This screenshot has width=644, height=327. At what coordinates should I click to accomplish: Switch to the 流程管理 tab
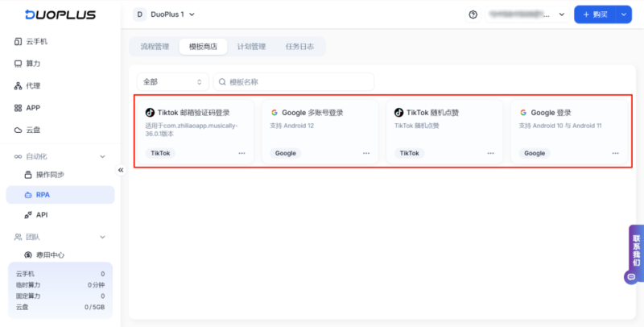[155, 47]
